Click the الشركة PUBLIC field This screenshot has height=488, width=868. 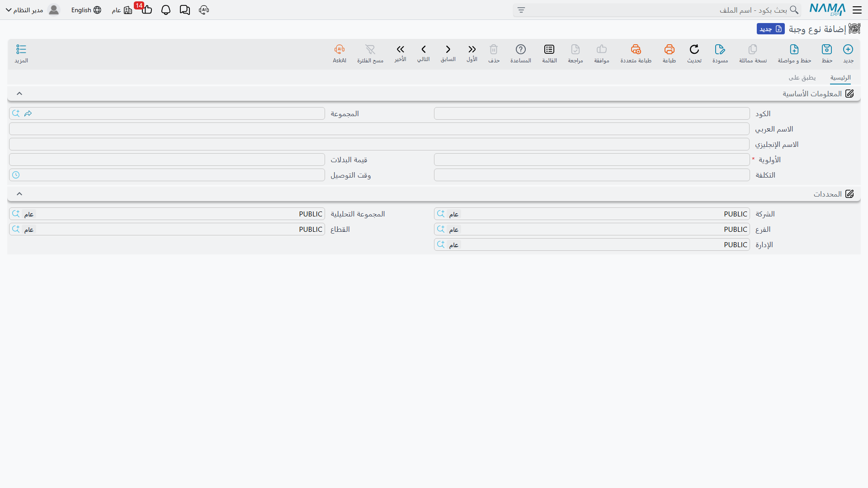pyautogui.click(x=592, y=214)
